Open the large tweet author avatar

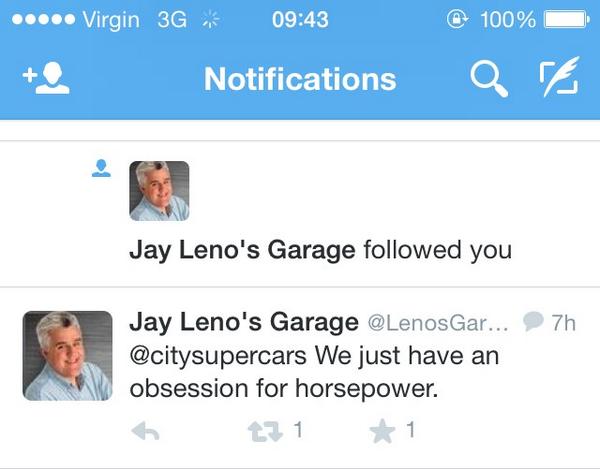pos(67,356)
